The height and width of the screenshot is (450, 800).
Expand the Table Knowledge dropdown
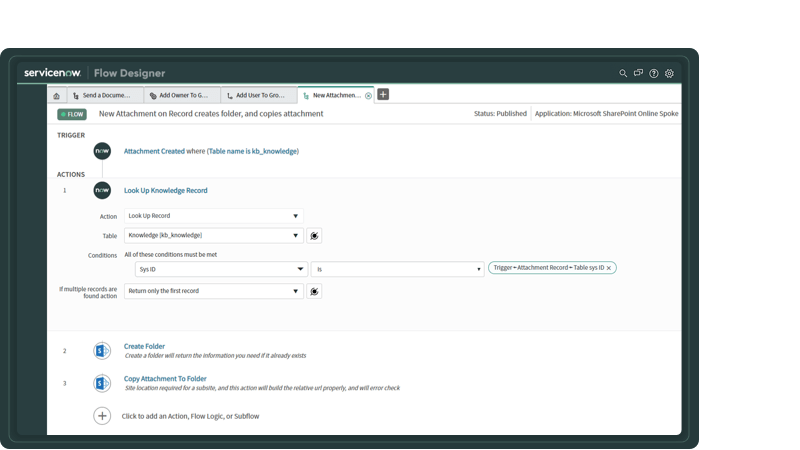214,235
